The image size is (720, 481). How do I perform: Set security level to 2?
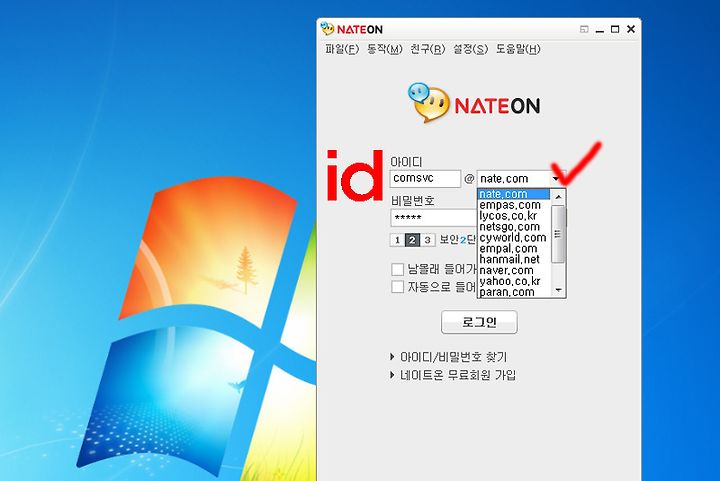412,240
